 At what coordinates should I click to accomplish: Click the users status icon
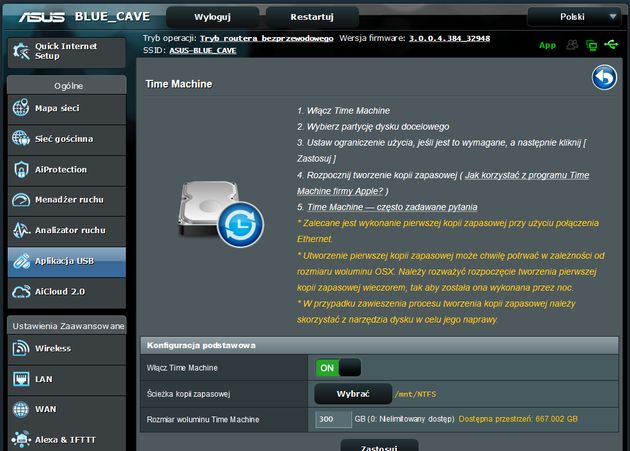572,45
